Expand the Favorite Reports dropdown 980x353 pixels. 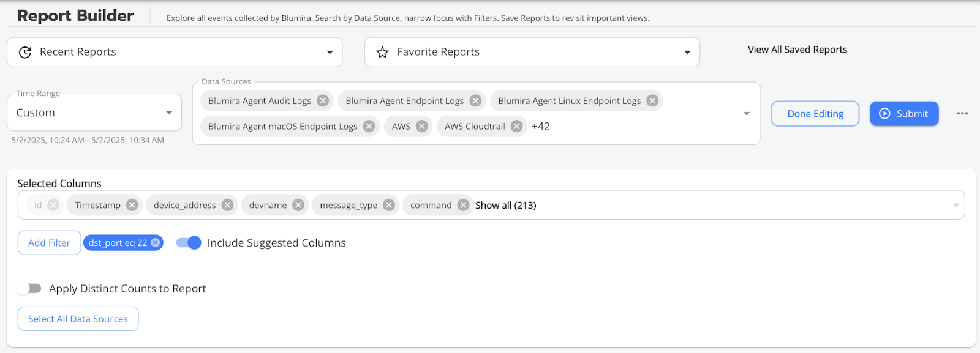pyautogui.click(x=532, y=52)
